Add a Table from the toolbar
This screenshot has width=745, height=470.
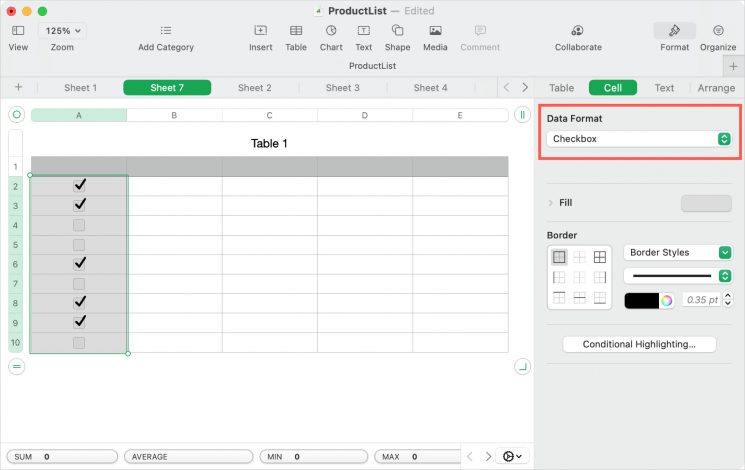296,31
